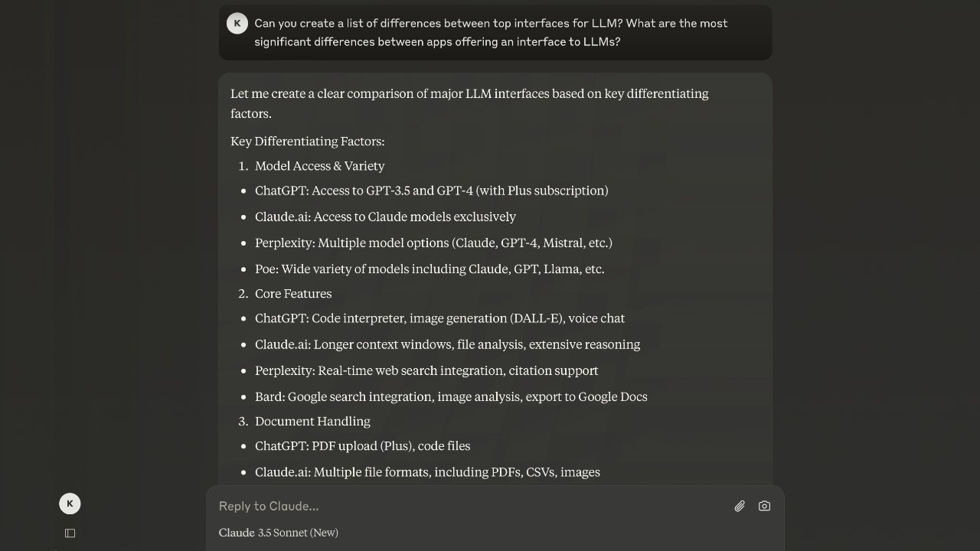Click the user question message bubble text
This screenshot has width=980, height=551.
[490, 32]
